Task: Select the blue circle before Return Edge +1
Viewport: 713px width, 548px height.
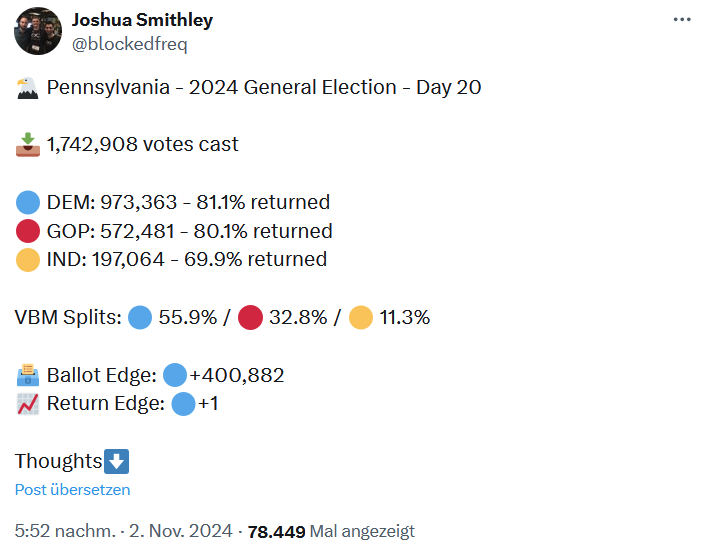Action: pos(183,404)
